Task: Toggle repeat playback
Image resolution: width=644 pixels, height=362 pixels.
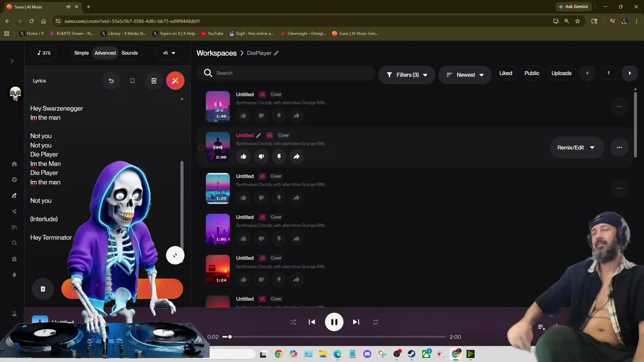Action: tap(375, 322)
